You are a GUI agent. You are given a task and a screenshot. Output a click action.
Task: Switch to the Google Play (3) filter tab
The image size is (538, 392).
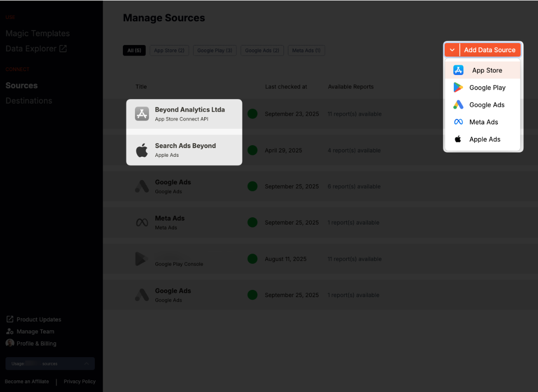point(214,50)
